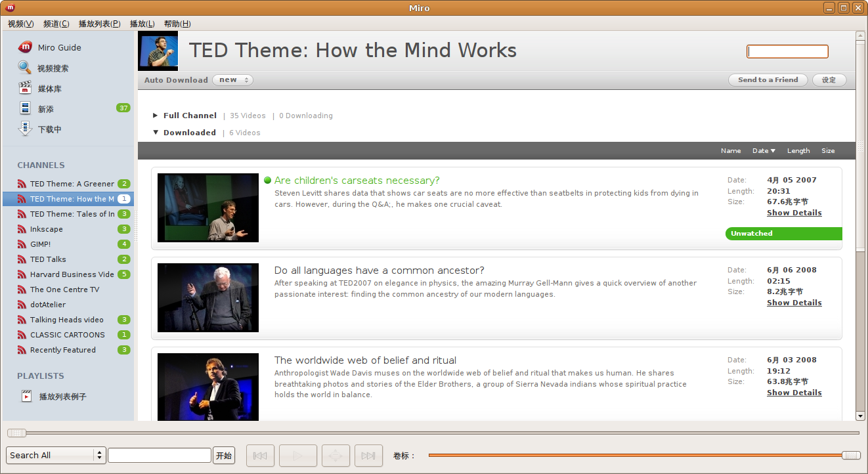Click RSS icon beside CLASSIC CARTOONS

(22, 335)
